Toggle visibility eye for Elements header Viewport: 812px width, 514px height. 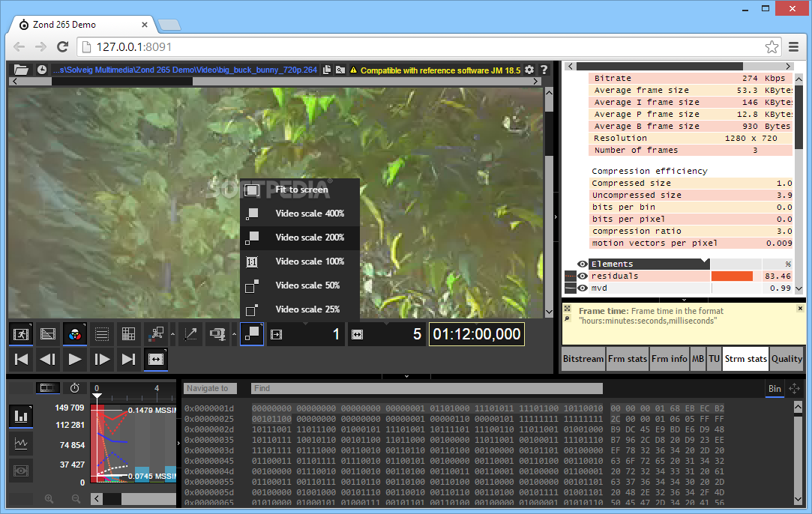pos(582,264)
